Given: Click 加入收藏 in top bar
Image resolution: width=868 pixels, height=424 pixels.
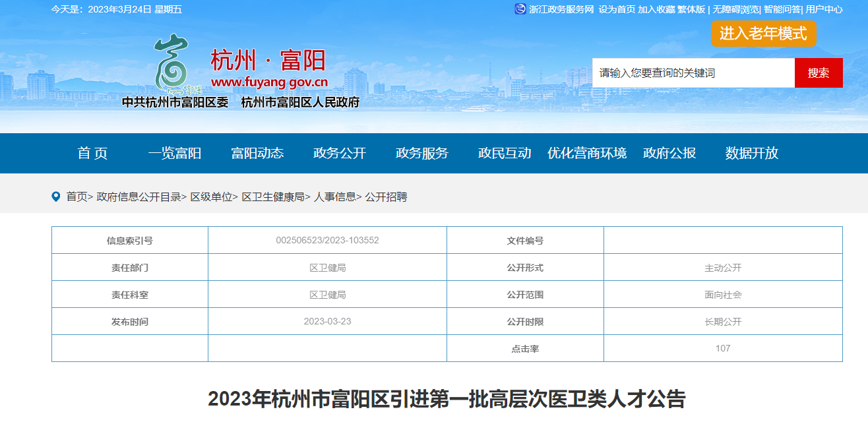Looking at the screenshot, I should (656, 9).
